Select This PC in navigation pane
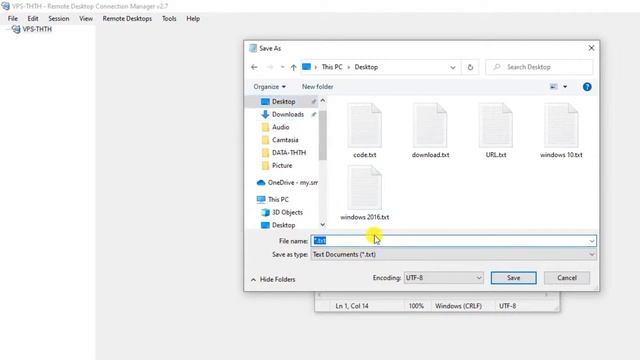Image resolution: width=640 pixels, height=360 pixels. point(278,199)
